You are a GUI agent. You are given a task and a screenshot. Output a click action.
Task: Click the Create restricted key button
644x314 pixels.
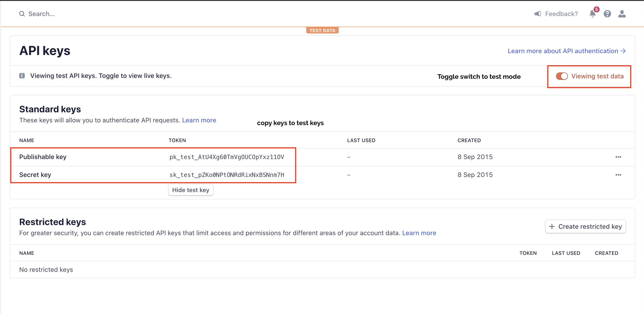(585, 226)
